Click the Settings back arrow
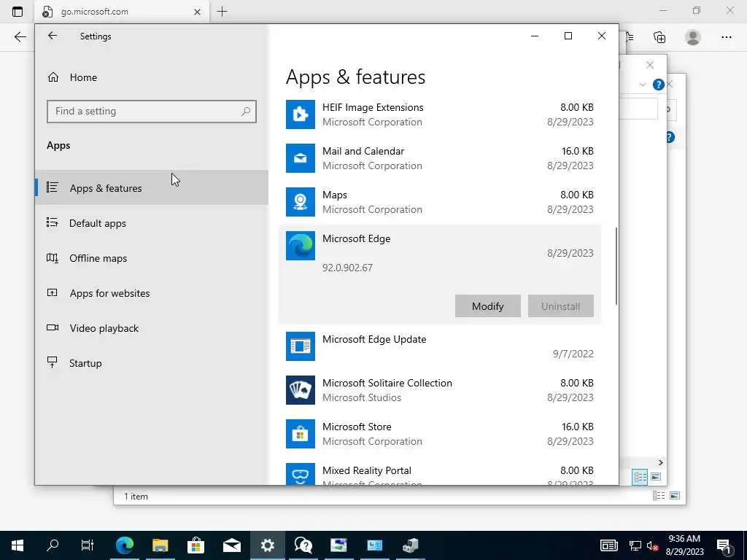 [x=53, y=36]
